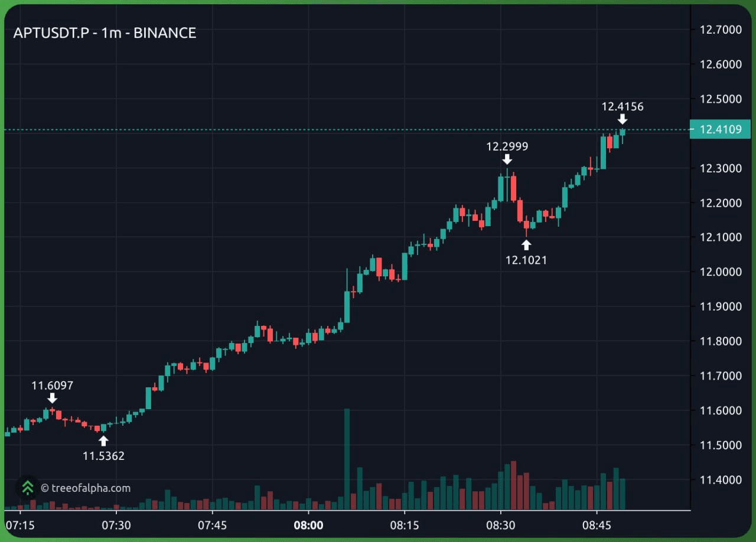The height and width of the screenshot is (542, 756).
Task: Click the 12.7000 price axis label
Action: click(720, 30)
